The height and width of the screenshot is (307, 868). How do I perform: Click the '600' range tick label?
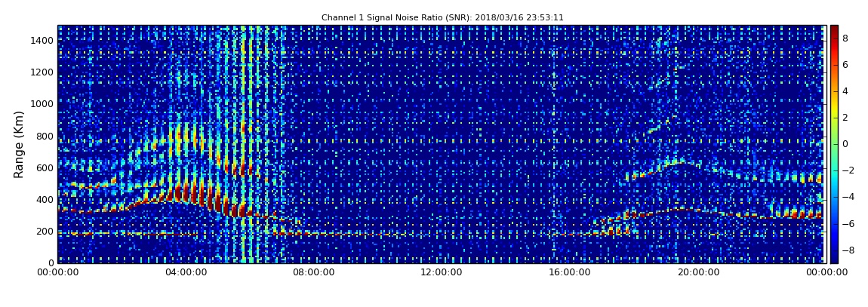click(x=45, y=167)
